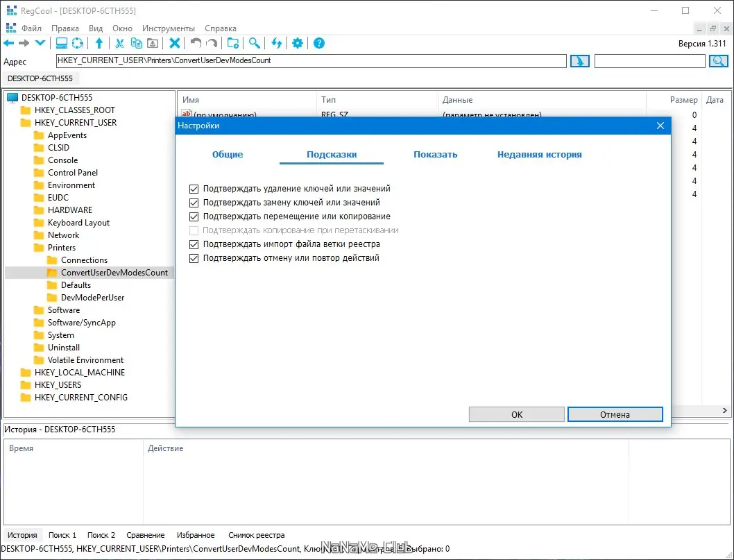Open the navigation history chevron in toolbar
734x560 pixels.
[x=40, y=43]
